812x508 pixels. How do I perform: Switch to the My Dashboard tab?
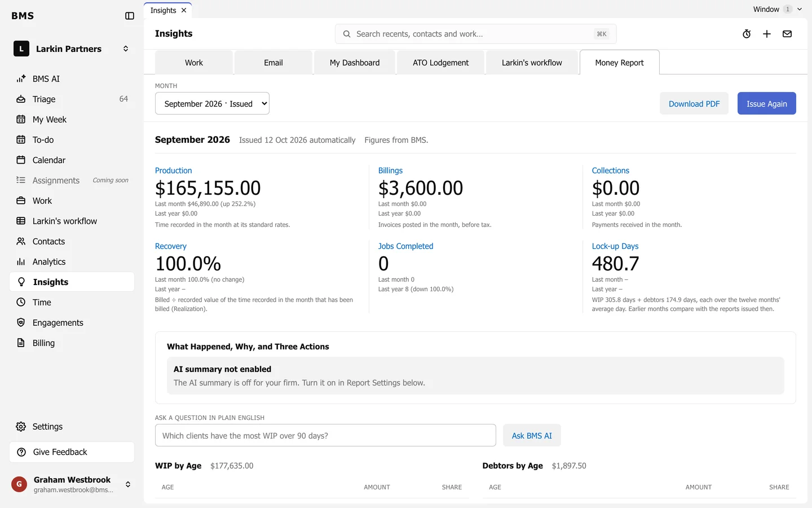355,63
